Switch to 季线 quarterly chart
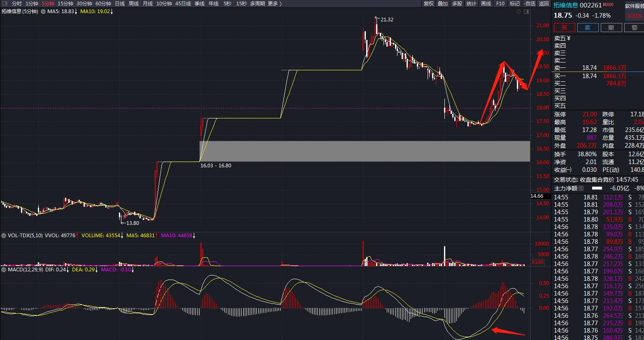The image size is (644, 340). [x=200, y=3]
